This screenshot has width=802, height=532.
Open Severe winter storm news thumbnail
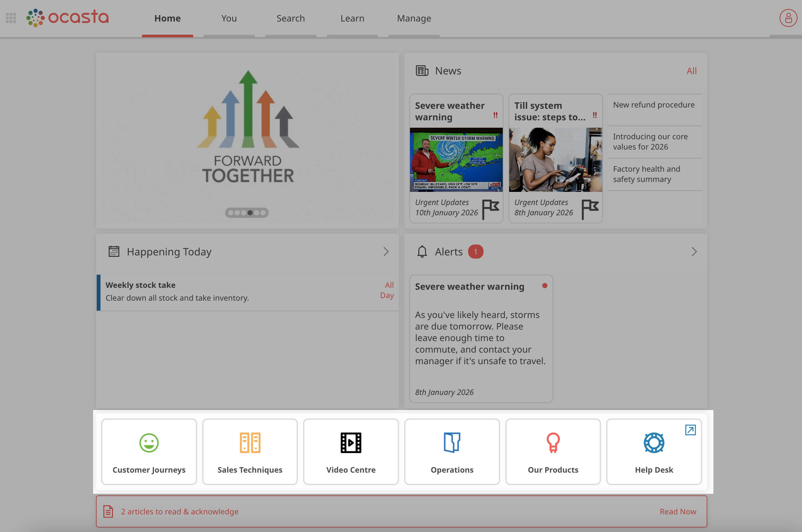456,159
